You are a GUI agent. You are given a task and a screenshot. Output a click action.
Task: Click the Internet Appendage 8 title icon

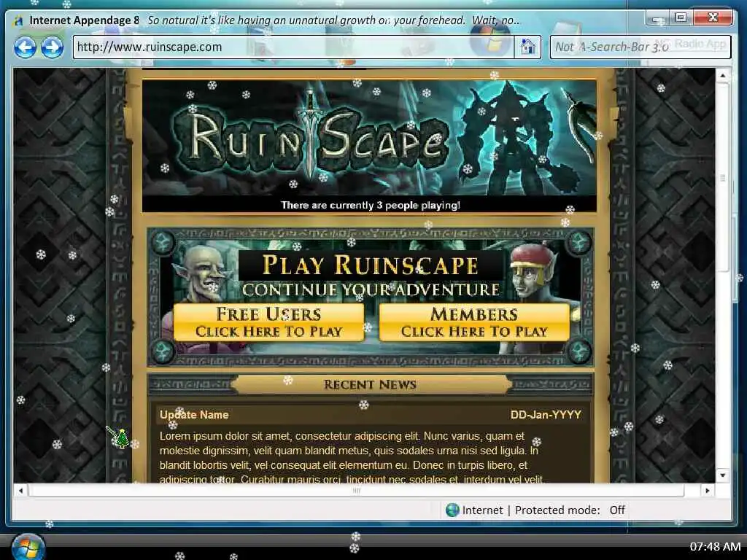[18, 21]
